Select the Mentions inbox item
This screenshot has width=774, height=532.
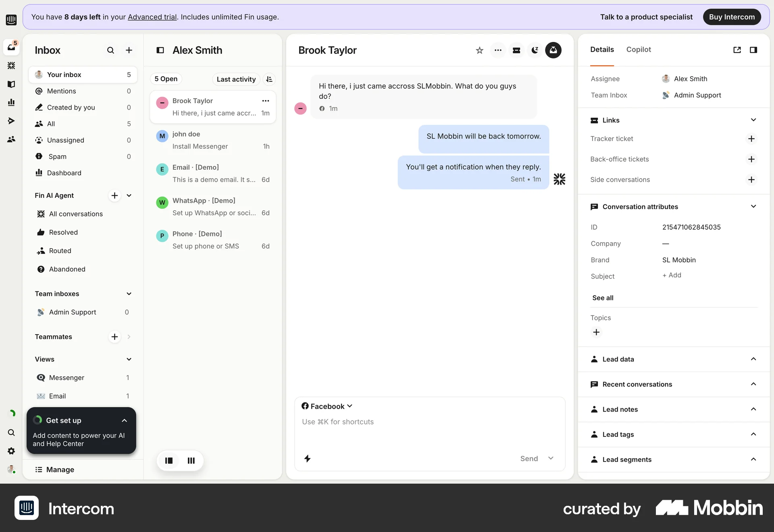tap(61, 91)
